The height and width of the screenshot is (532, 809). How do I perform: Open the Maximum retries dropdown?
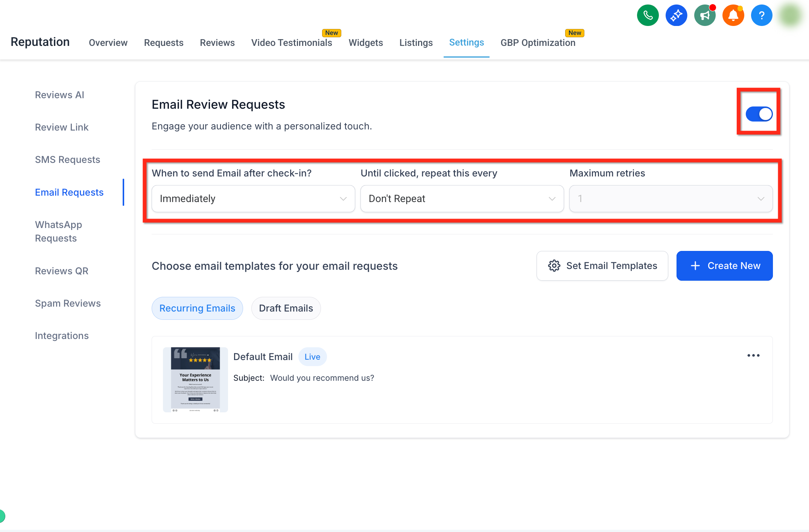coord(671,199)
